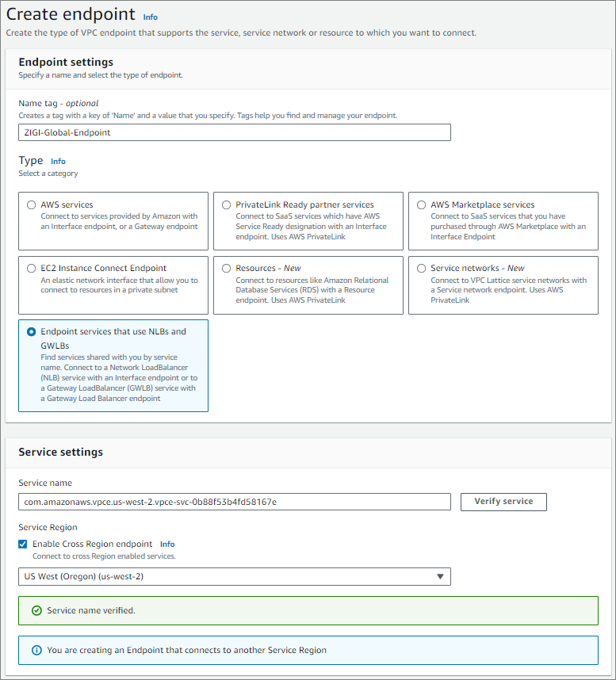Click green checkmark icon in verified banner
The height and width of the screenshot is (680, 616).
[37, 610]
